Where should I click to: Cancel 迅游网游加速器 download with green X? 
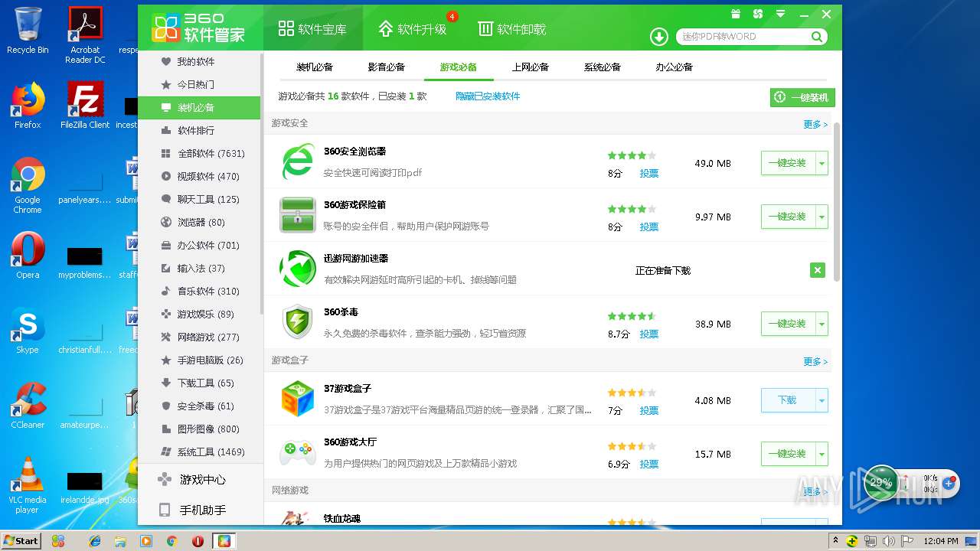point(818,270)
